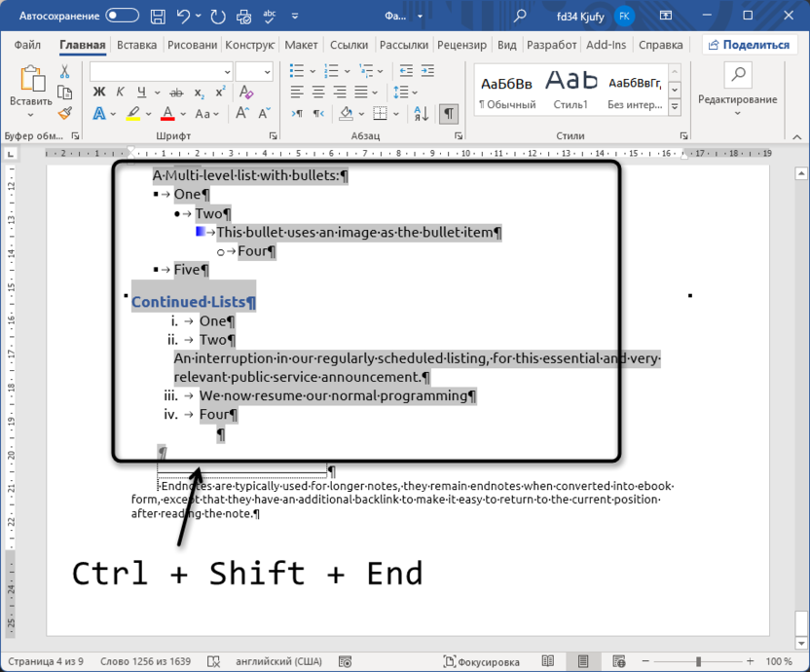
Task: Toggle Focus mode in status bar
Action: click(x=482, y=661)
